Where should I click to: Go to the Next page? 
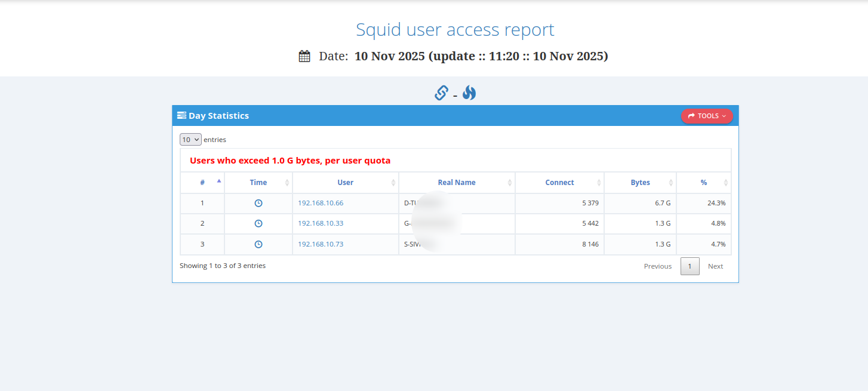point(715,266)
